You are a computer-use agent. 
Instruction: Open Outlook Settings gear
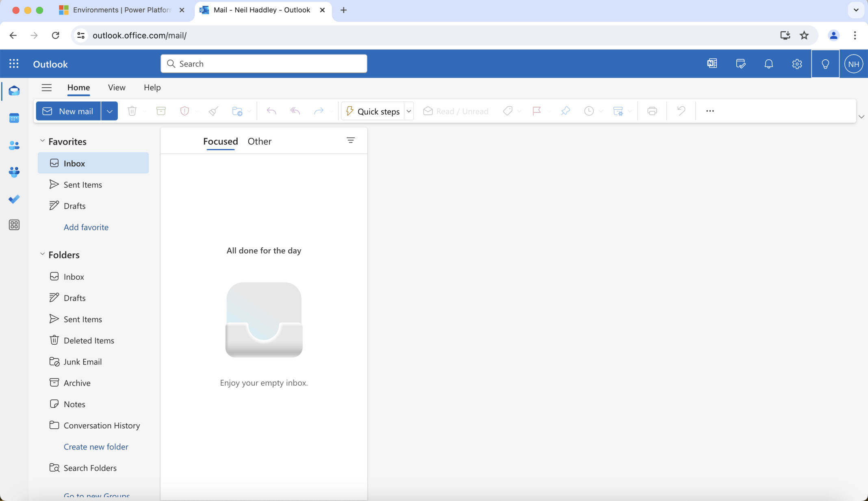[796, 64]
